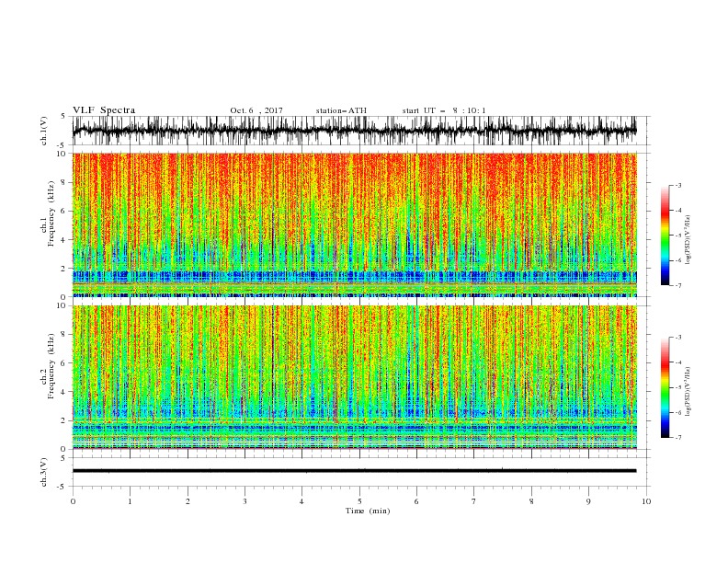This screenshot has height=563, width=728.
Task: Click the '1' tick on the Time axis
Action: [130, 501]
